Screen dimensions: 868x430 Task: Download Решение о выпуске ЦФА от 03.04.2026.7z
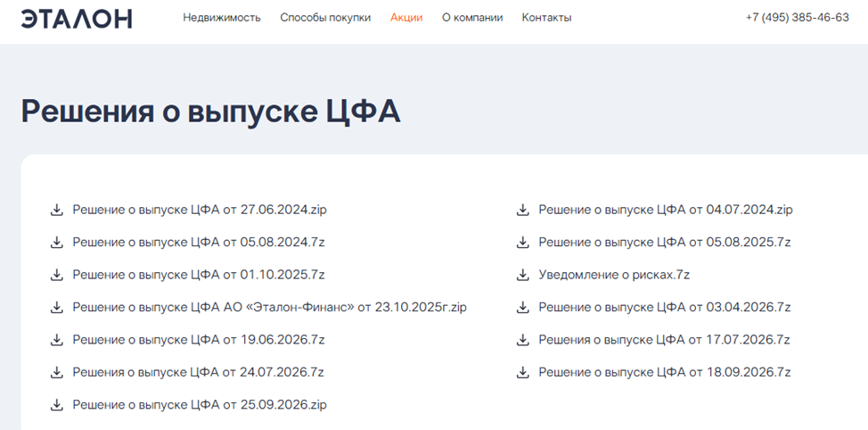coord(664,307)
